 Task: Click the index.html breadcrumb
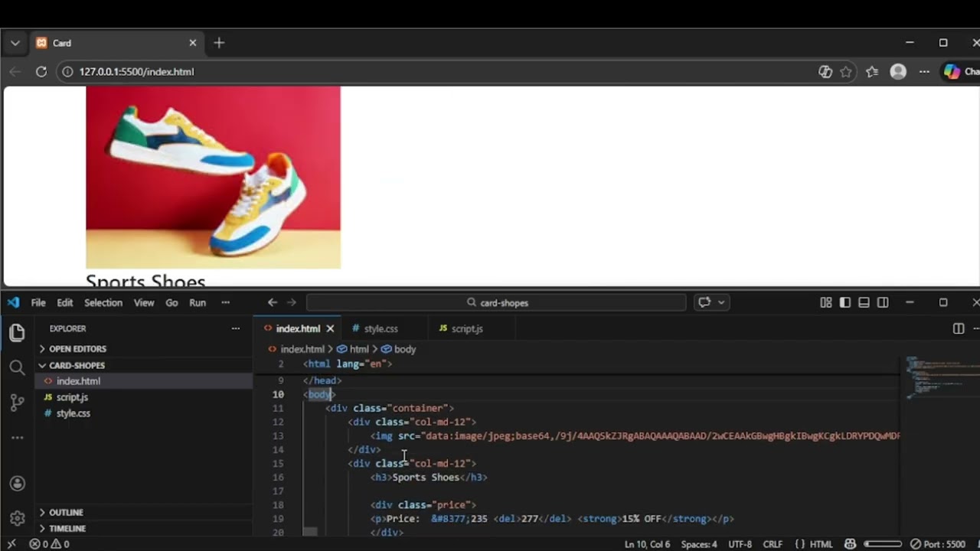302,349
